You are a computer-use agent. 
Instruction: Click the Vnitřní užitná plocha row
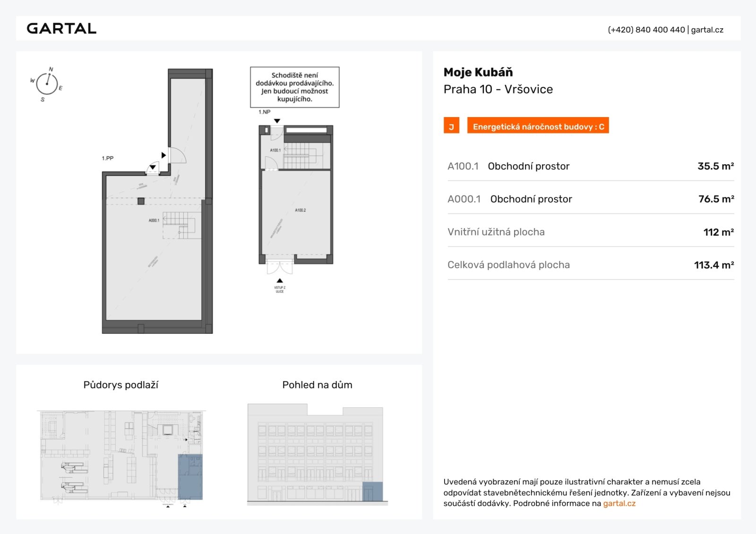tap(590, 232)
